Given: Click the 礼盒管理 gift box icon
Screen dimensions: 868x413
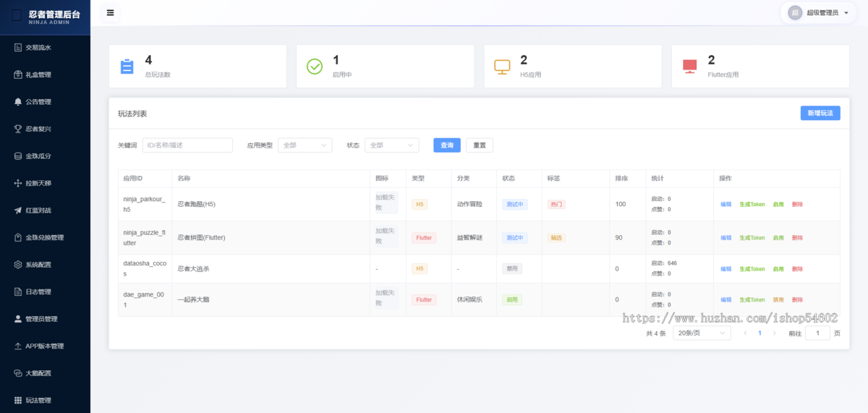Looking at the screenshot, I should pos(18,74).
